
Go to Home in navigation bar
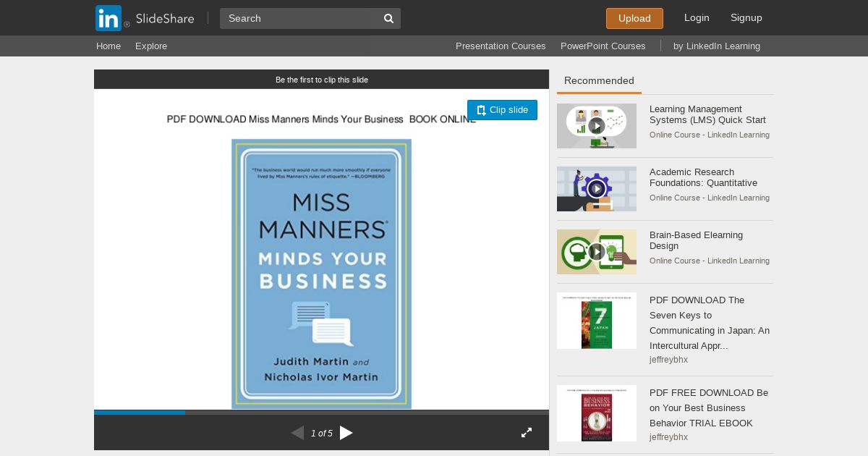(x=109, y=46)
